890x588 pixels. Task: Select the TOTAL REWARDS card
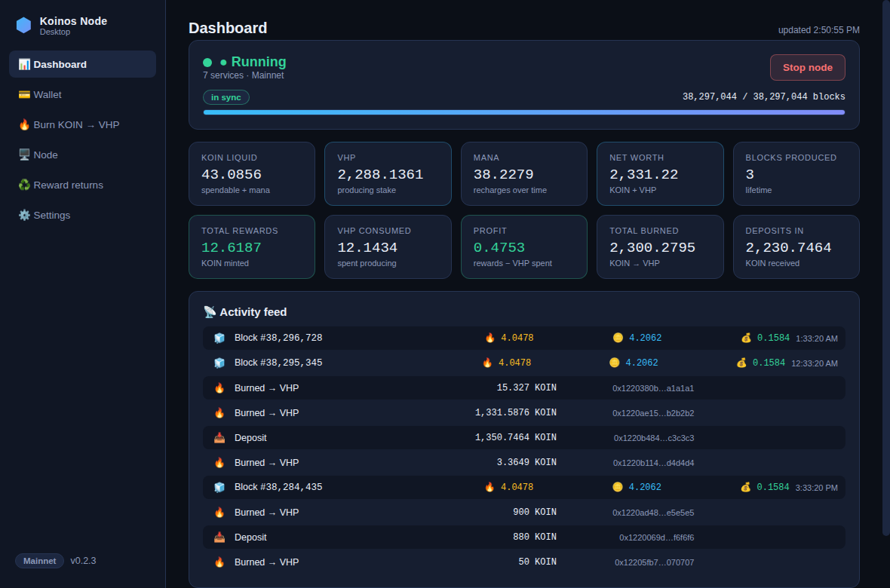pos(252,247)
